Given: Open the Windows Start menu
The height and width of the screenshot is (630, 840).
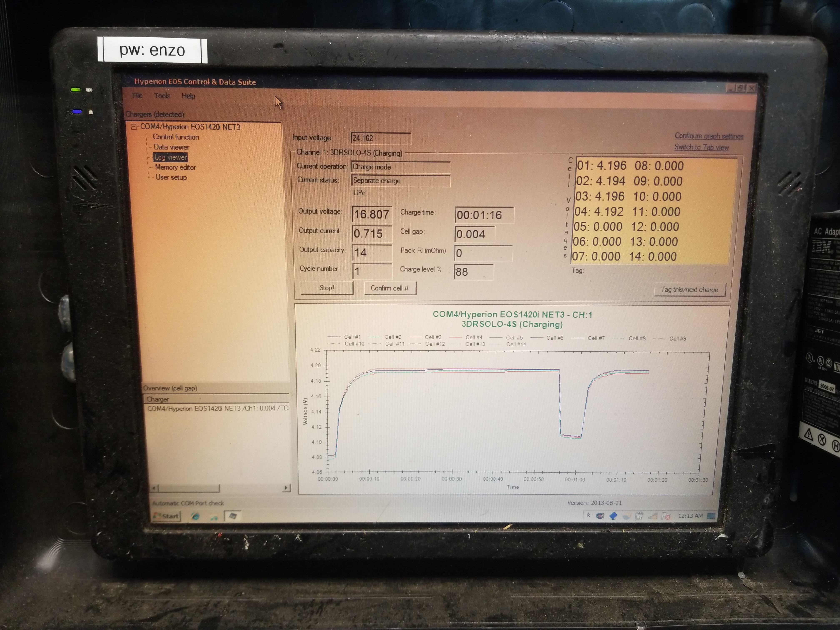Looking at the screenshot, I should click(166, 516).
